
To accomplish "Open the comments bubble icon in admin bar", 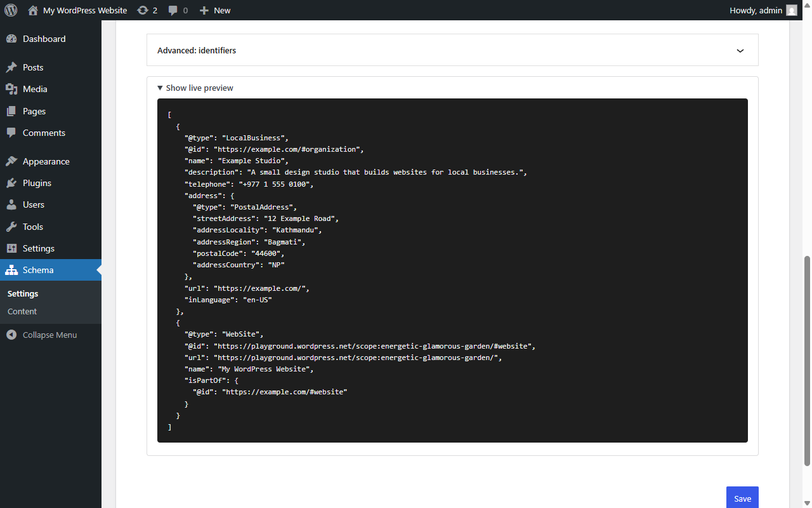I will pos(173,11).
